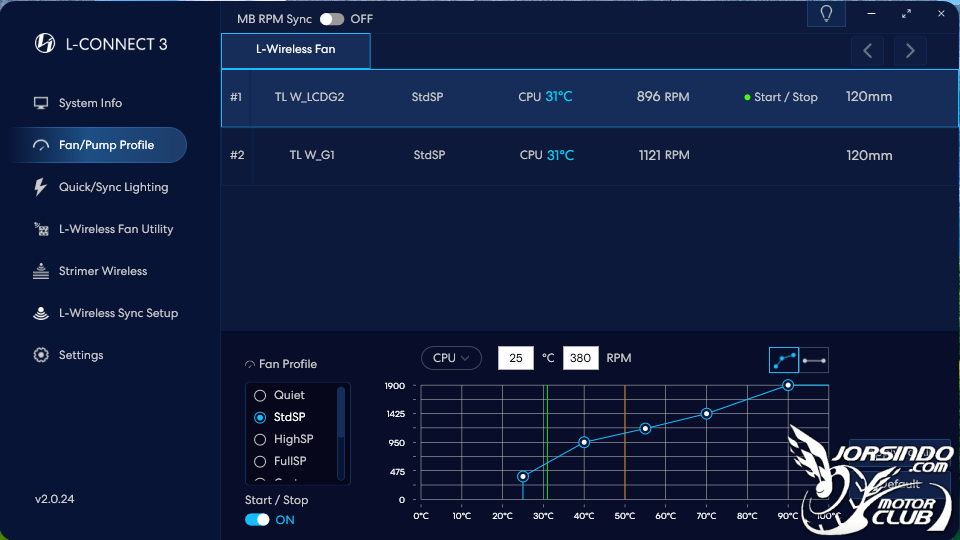
Task: Click the Fan/Pump Profile gauge icon
Action: coord(41,145)
